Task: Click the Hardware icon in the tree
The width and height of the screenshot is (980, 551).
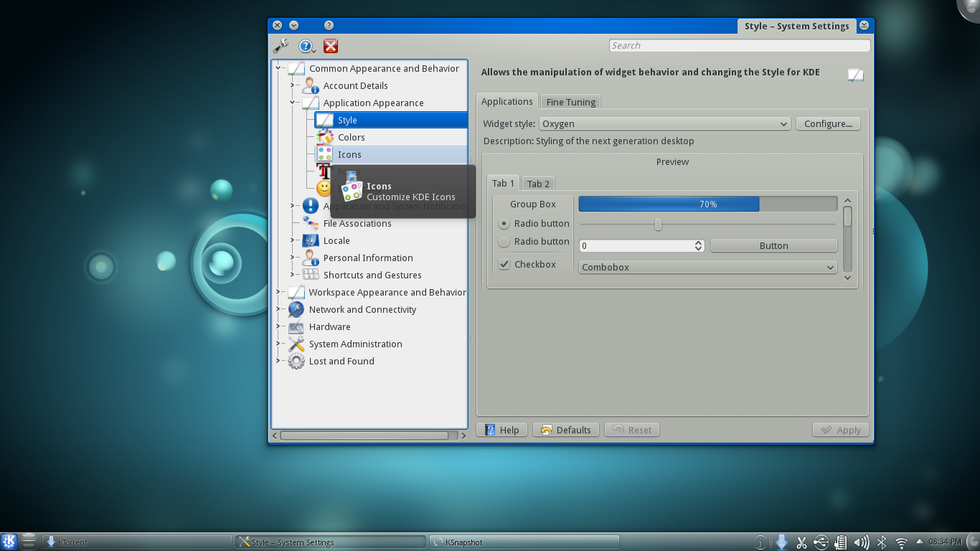Action: tap(296, 326)
